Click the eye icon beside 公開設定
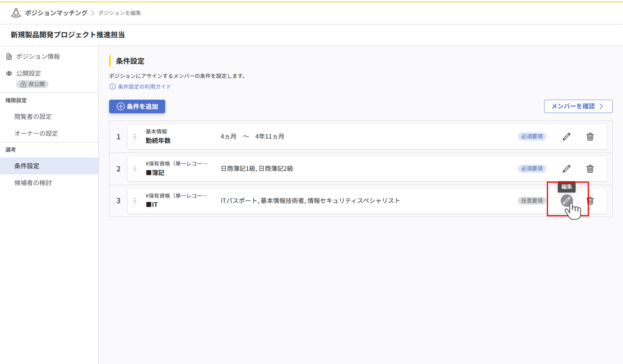 pyautogui.click(x=9, y=73)
